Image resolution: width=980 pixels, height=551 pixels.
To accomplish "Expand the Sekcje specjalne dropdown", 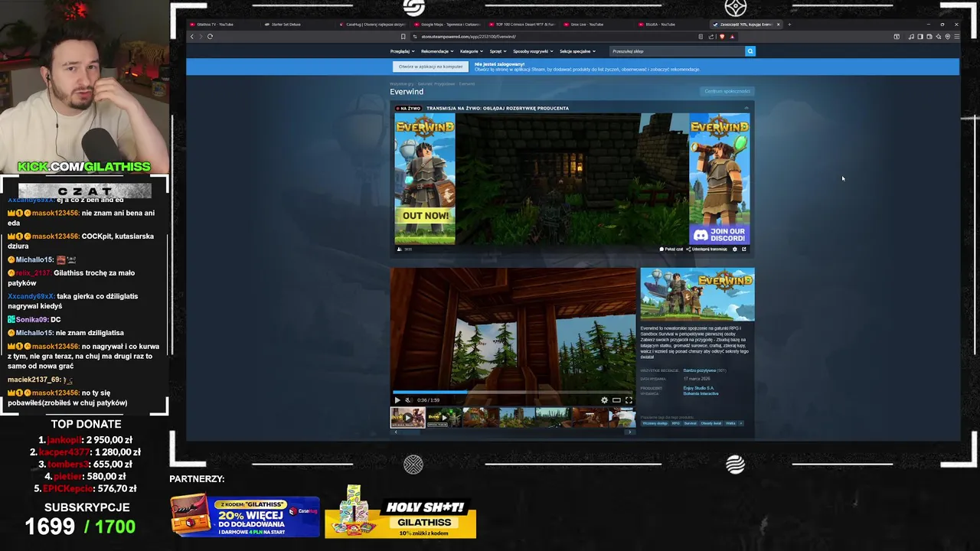I will [x=577, y=51].
